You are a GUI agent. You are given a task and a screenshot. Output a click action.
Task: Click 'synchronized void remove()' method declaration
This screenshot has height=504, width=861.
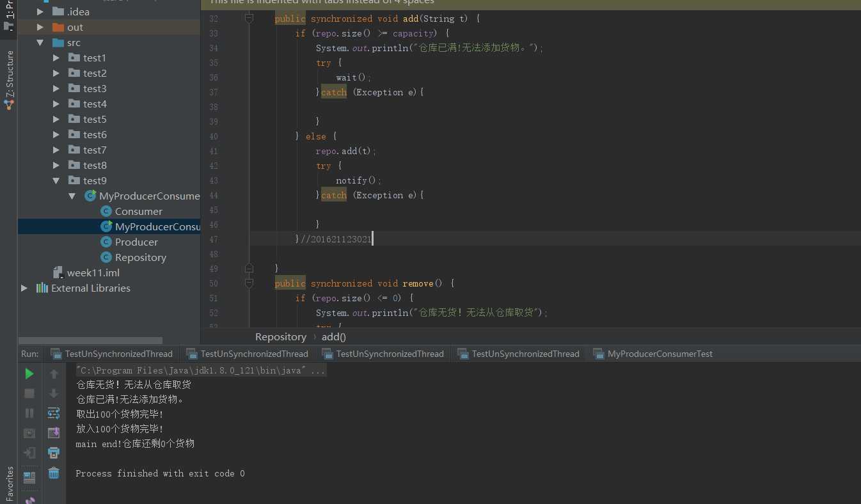(377, 283)
